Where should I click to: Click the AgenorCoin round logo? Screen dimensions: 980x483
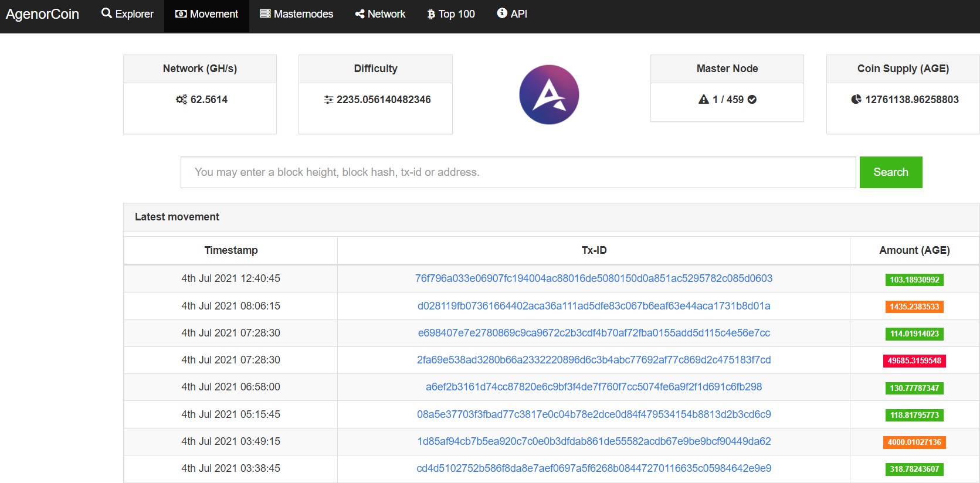pos(549,95)
